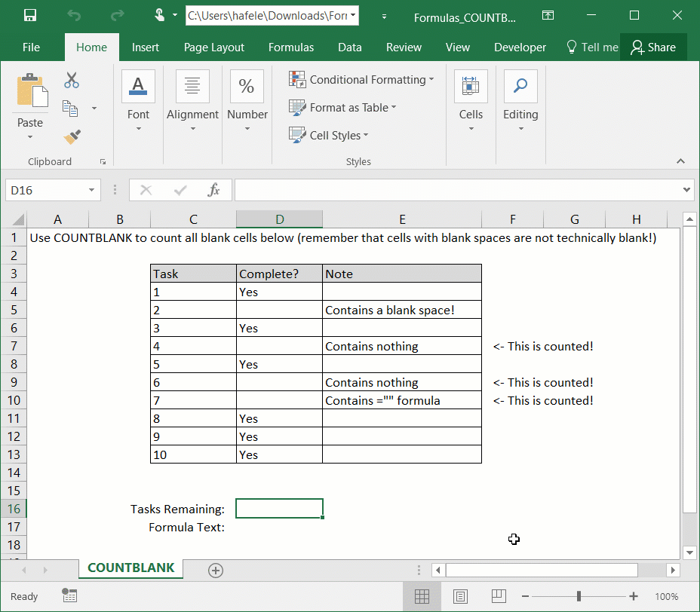Click the Select All corner triangle
Viewport: 700px width, 612px height.
17,219
